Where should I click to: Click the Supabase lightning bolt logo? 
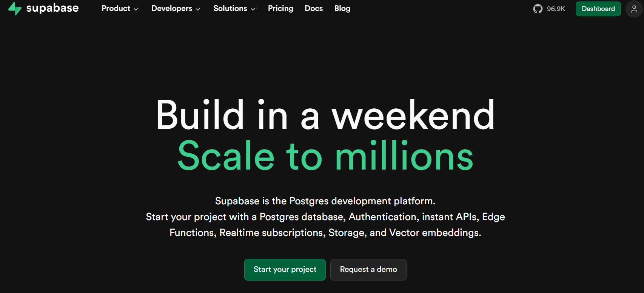pos(14,8)
